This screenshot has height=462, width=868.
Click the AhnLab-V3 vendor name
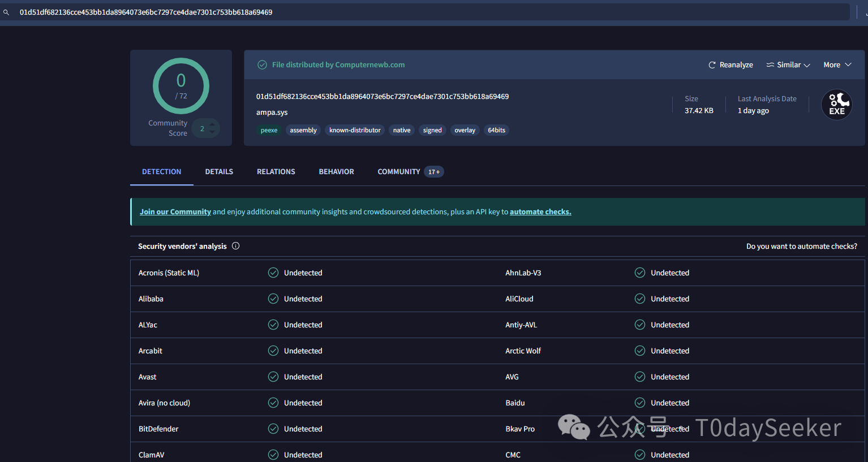click(x=523, y=273)
